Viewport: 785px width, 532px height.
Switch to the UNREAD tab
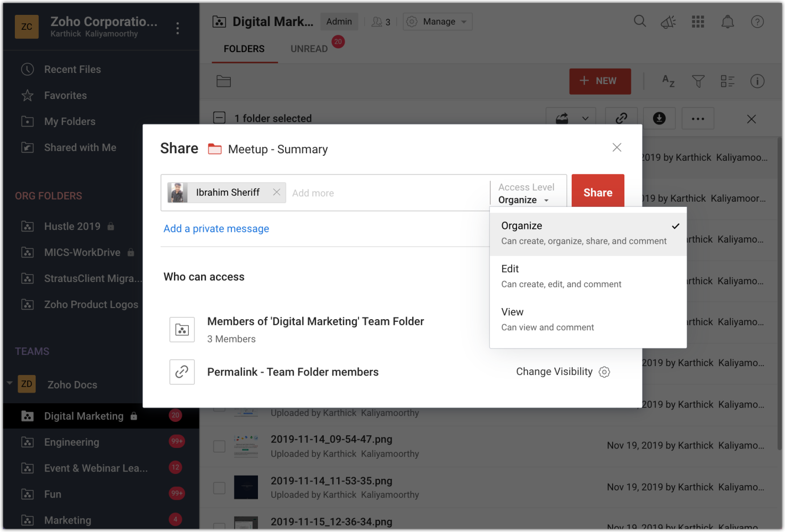click(x=308, y=48)
